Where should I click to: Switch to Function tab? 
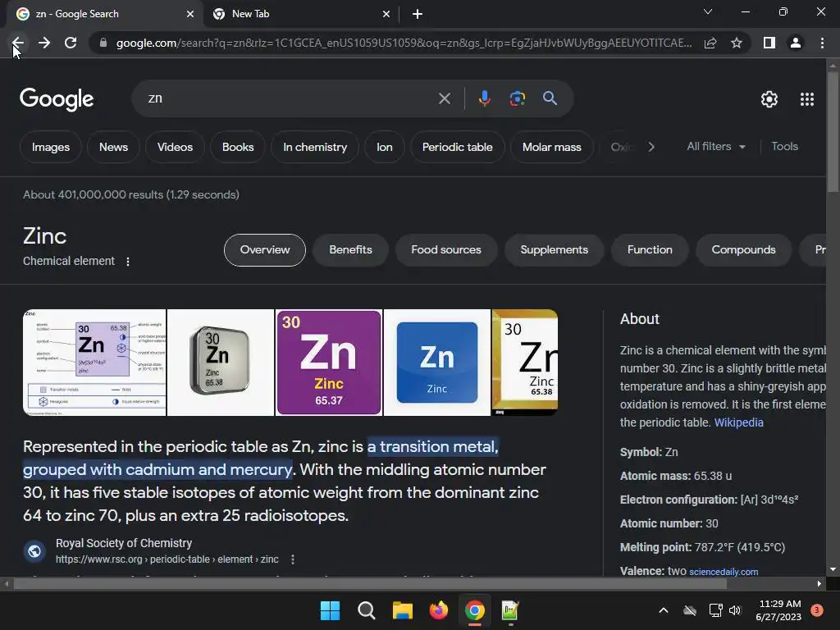pos(650,250)
